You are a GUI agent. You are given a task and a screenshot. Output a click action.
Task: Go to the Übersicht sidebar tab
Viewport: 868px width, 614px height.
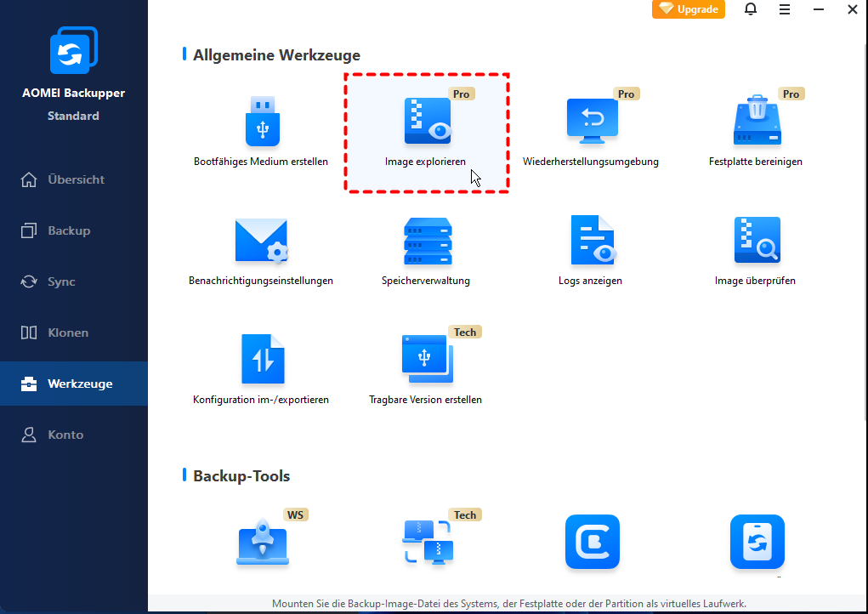[74, 179]
